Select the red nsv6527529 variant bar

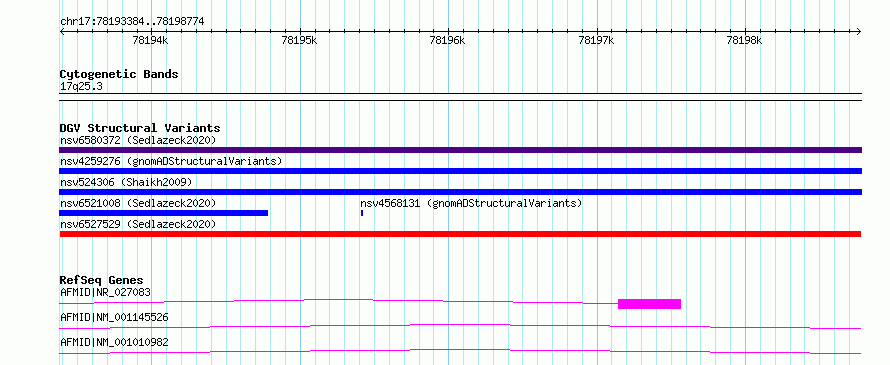tap(460, 234)
